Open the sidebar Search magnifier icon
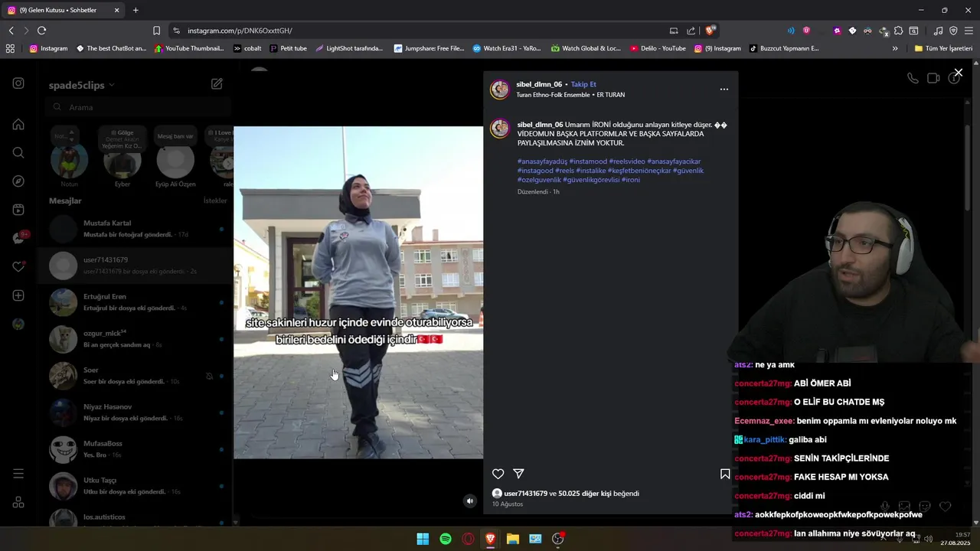 [18, 152]
